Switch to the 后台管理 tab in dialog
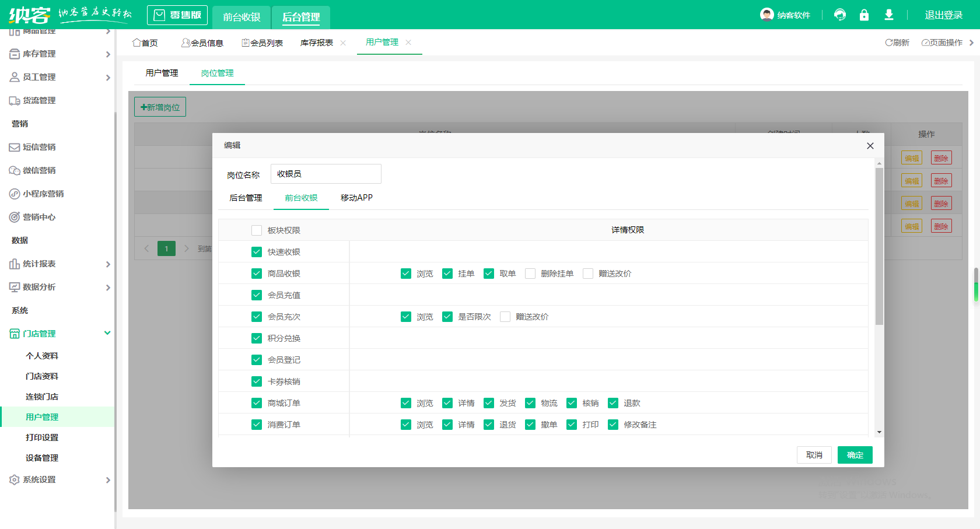Viewport: 980px width, 529px height. coord(246,198)
